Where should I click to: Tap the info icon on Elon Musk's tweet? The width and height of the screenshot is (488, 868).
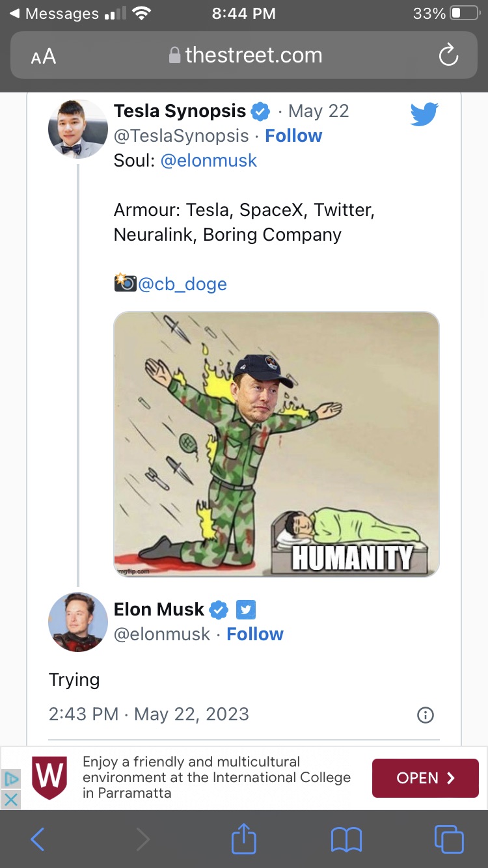tap(425, 714)
